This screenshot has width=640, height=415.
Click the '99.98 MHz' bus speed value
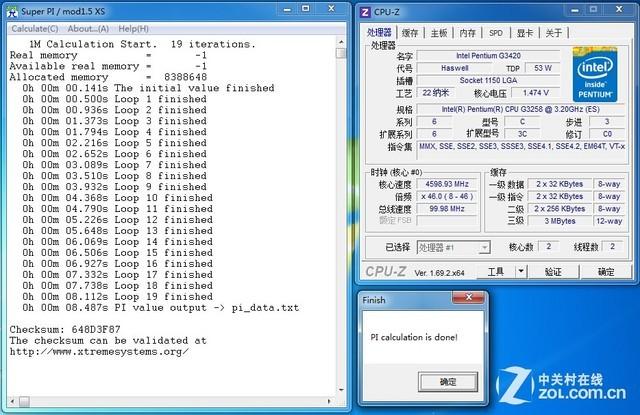[x=447, y=209]
